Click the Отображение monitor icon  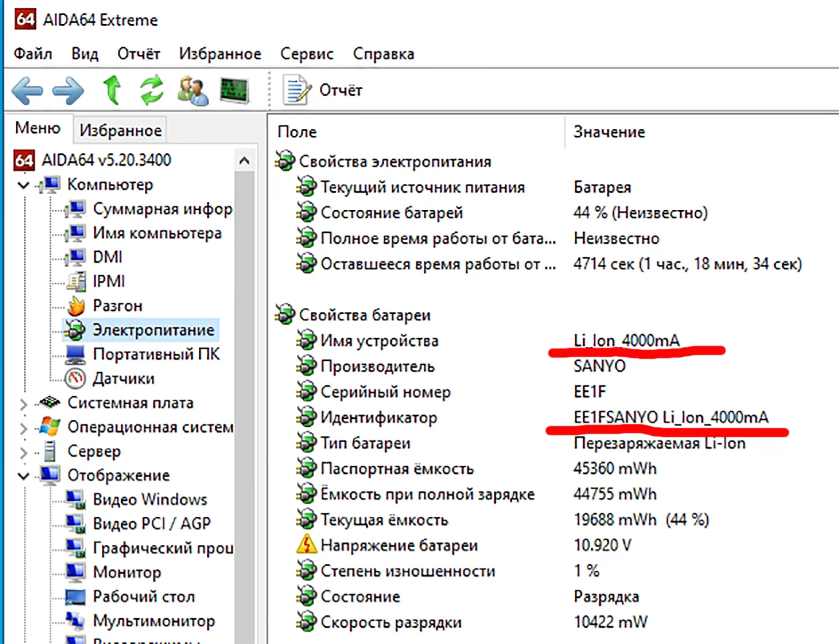[x=50, y=475]
